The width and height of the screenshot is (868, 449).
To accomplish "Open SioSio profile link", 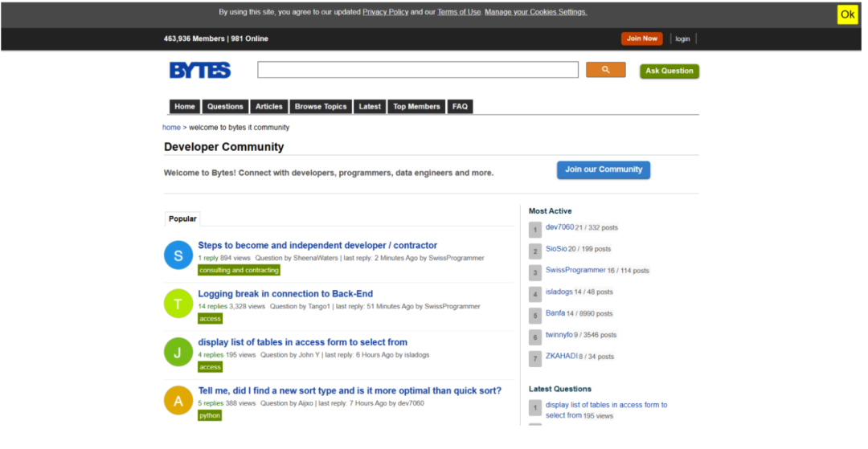I will coord(556,249).
